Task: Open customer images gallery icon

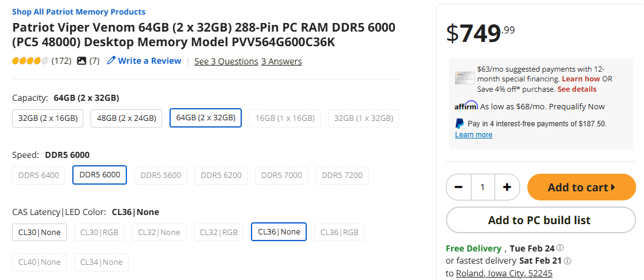Action: coord(82,61)
